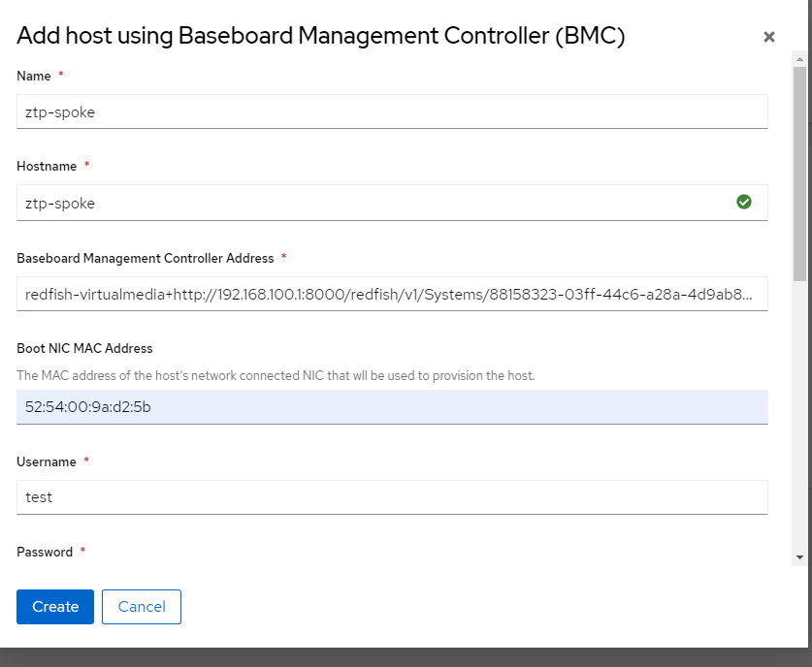Click the Username label
This screenshot has height=667, width=812.
click(47, 462)
